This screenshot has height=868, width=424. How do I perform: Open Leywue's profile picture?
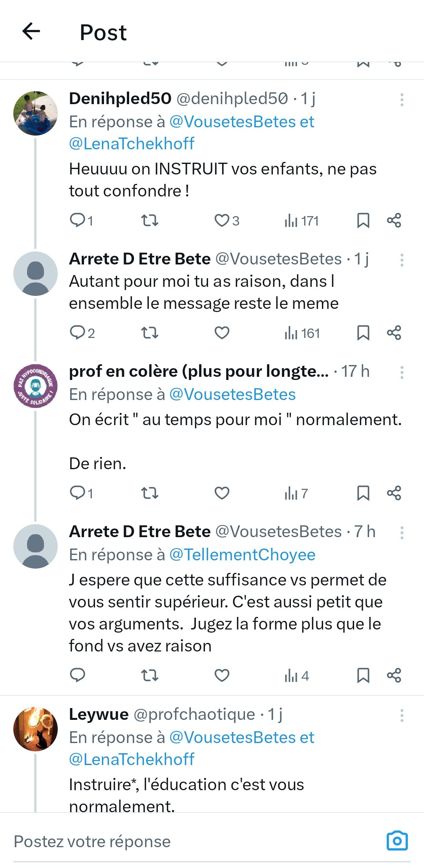coord(35,729)
